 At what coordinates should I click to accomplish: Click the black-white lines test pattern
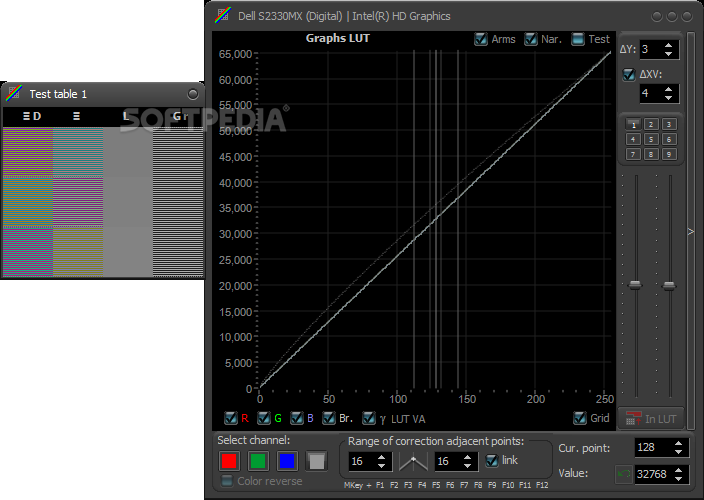tap(178, 202)
